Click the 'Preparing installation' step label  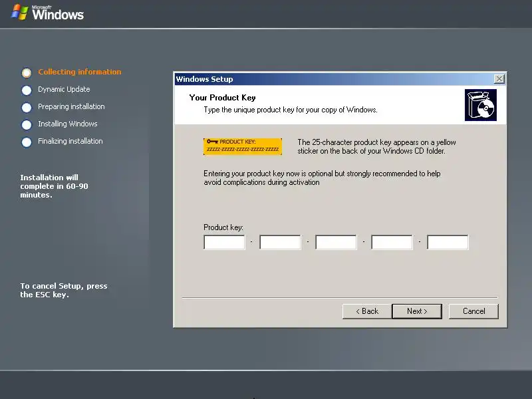coord(71,106)
